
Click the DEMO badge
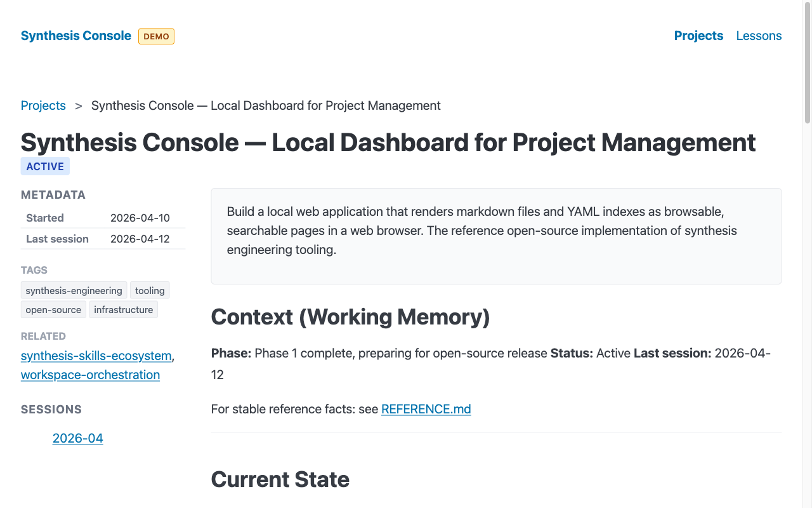[x=156, y=36]
